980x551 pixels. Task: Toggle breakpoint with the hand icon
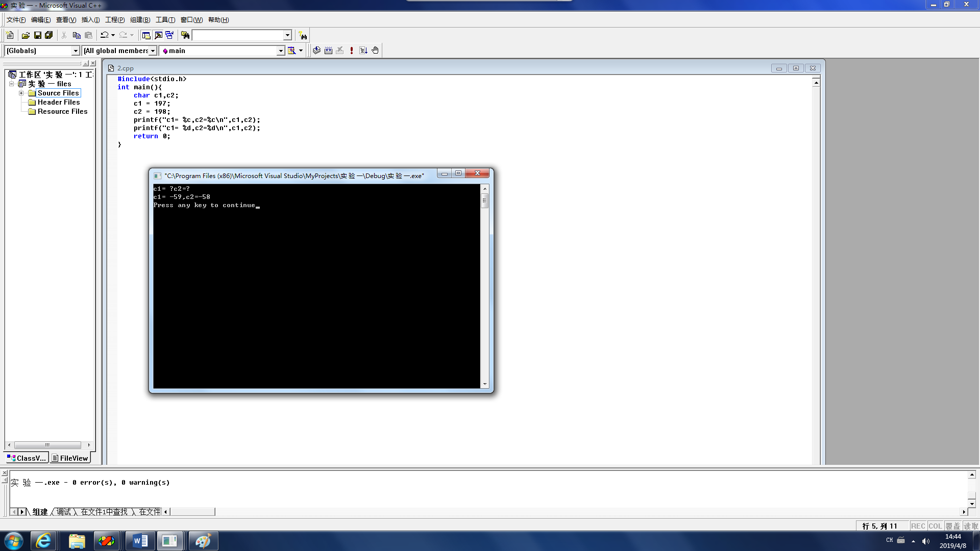[375, 51]
